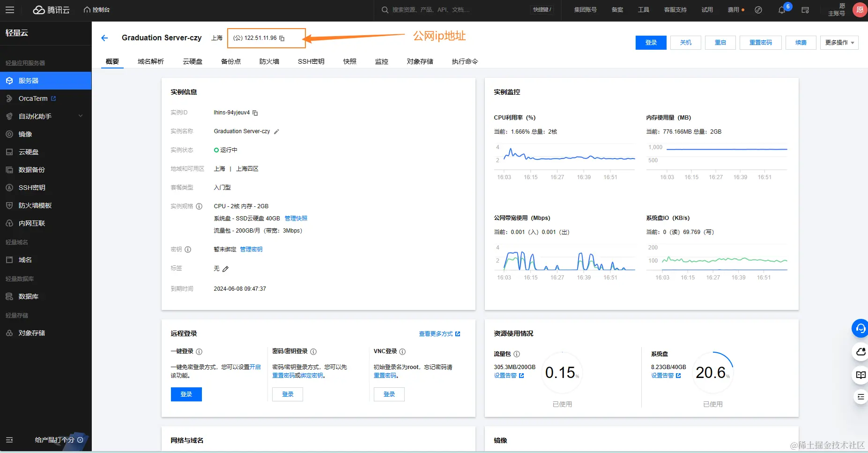868x453 pixels.
Task: Go back with the blue left arrow
Action: coord(104,38)
